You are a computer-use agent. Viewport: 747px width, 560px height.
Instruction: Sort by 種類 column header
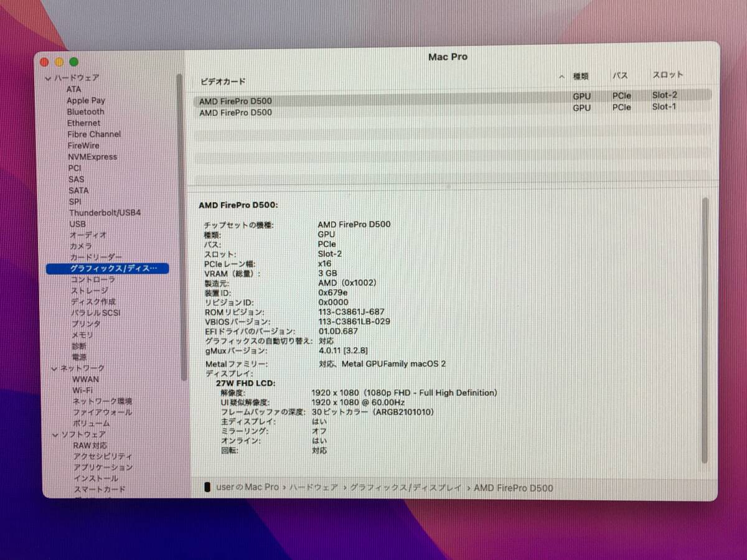[581, 76]
